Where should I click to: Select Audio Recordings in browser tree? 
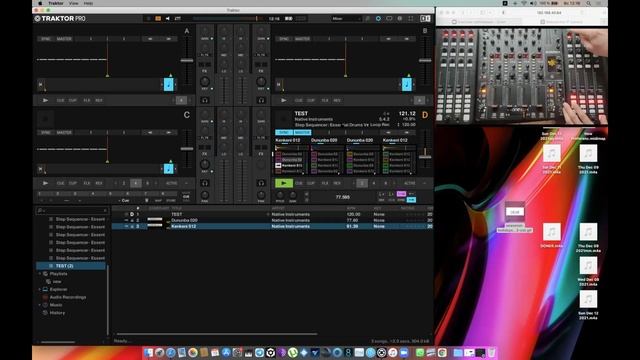point(68,297)
